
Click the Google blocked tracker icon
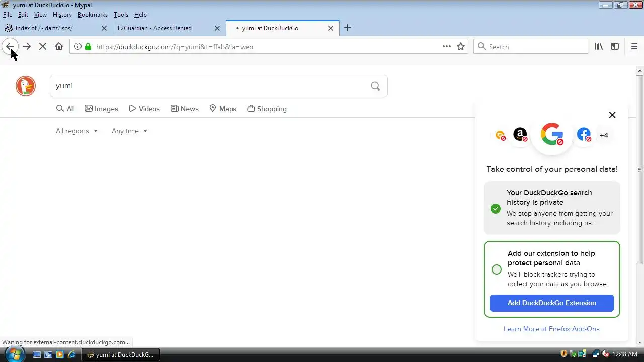click(552, 134)
